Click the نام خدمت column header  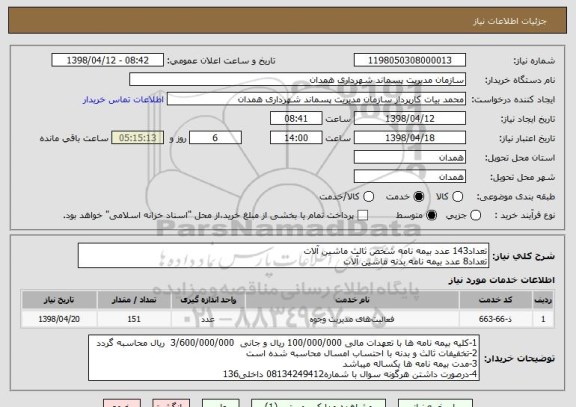point(352,300)
